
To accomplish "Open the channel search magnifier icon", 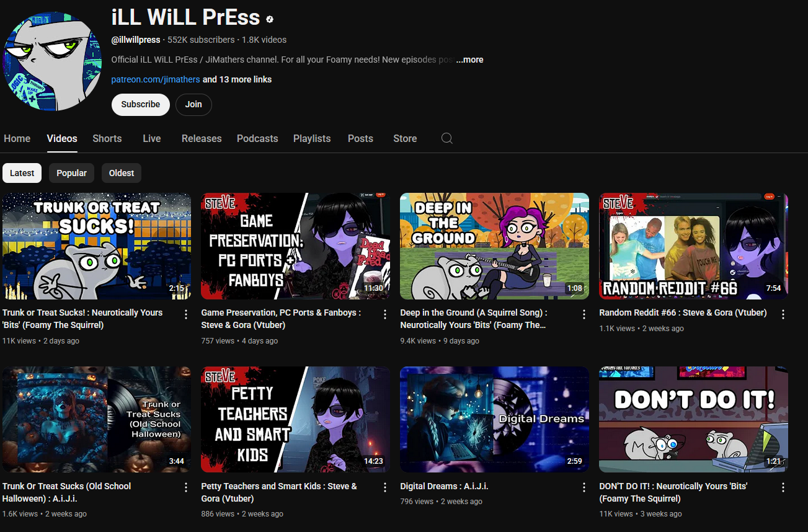I will pyautogui.click(x=446, y=138).
